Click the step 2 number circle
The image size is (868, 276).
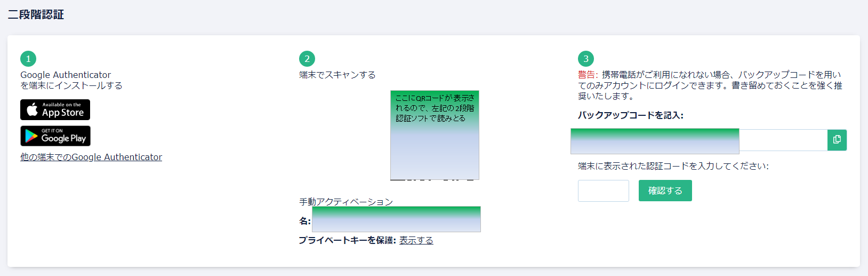(x=307, y=59)
